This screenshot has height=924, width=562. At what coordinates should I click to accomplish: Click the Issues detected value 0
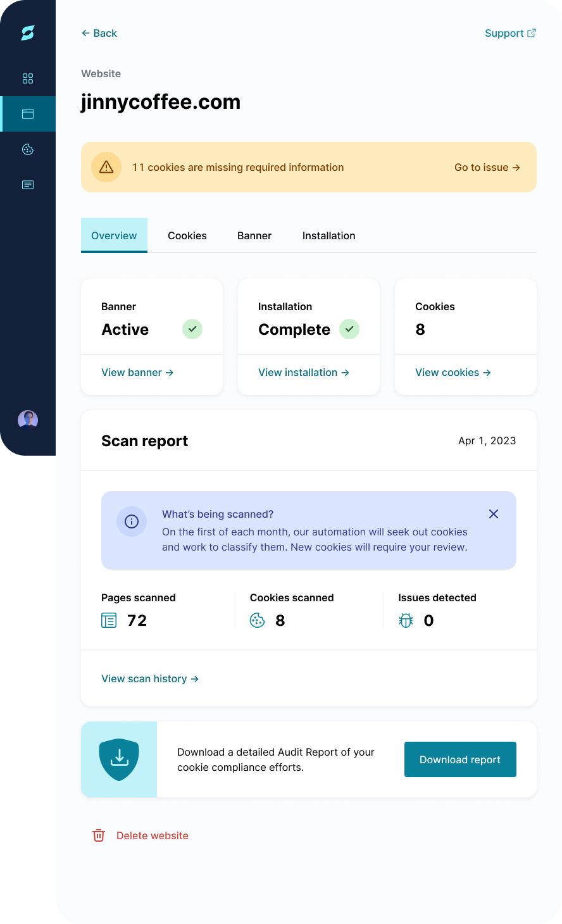[428, 620]
